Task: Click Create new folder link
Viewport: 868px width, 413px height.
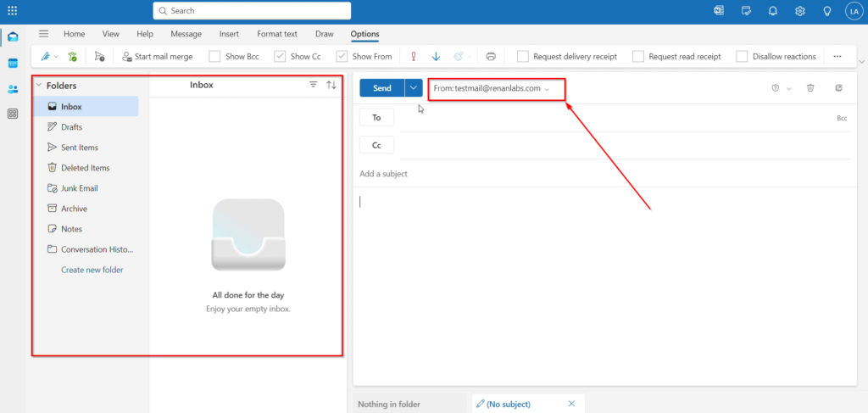Action: click(92, 270)
